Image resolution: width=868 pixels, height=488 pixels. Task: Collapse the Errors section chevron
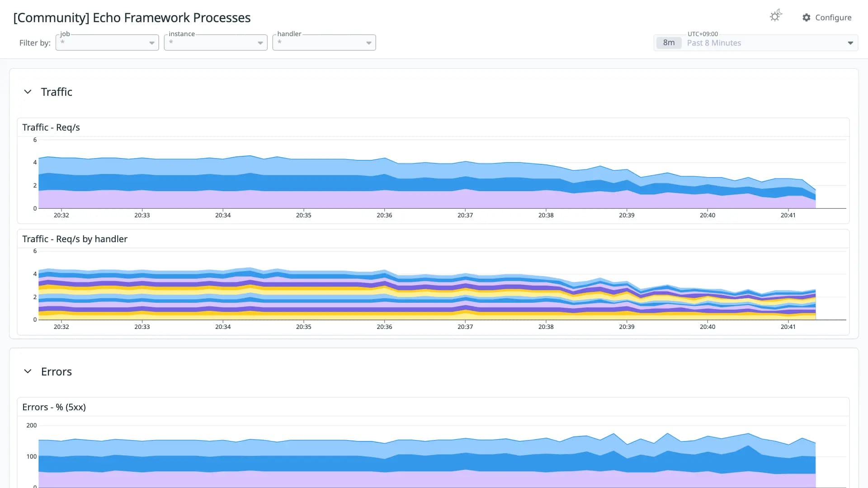28,371
